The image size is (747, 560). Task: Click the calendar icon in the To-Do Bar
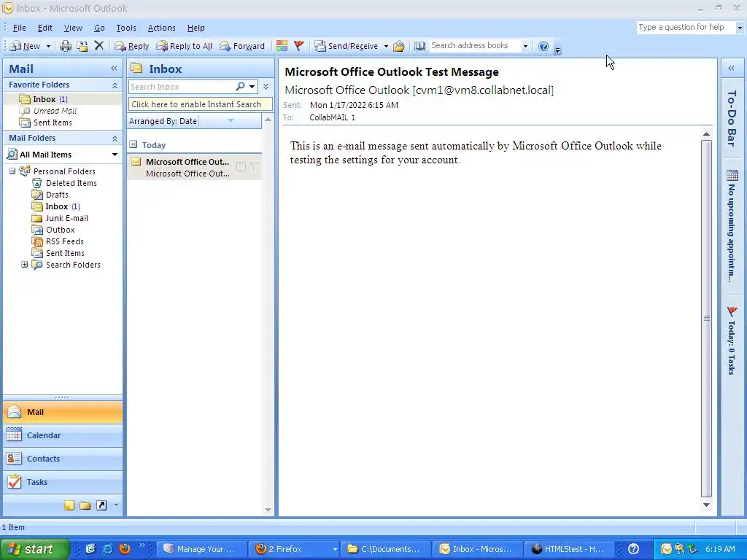click(732, 176)
